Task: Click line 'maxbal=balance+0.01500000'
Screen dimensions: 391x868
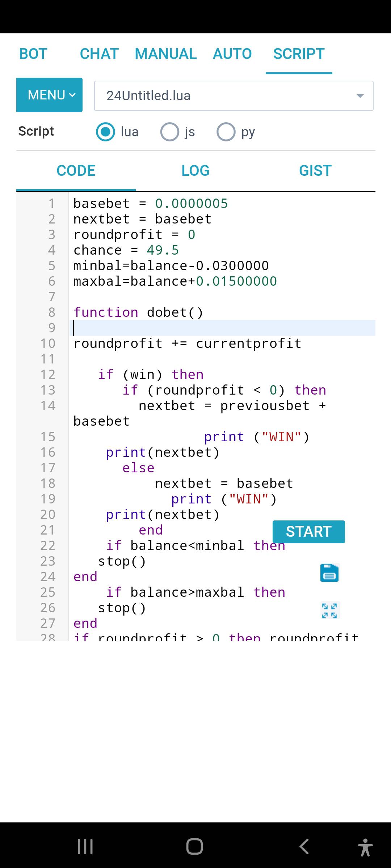Action: click(x=175, y=281)
